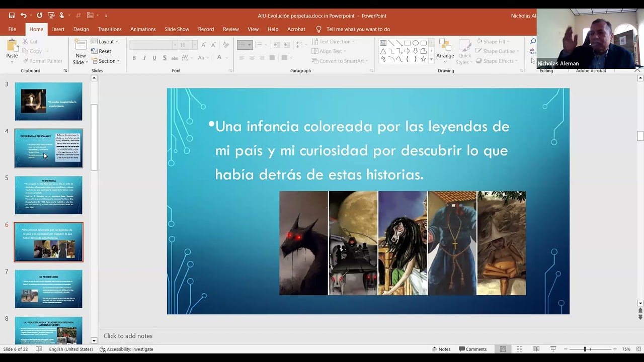The width and height of the screenshot is (644, 362).
Task: Click the 75% zoom level
Action: pos(626,349)
